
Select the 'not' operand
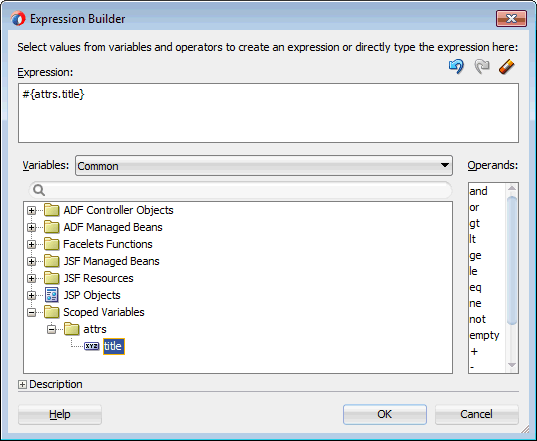(x=477, y=319)
